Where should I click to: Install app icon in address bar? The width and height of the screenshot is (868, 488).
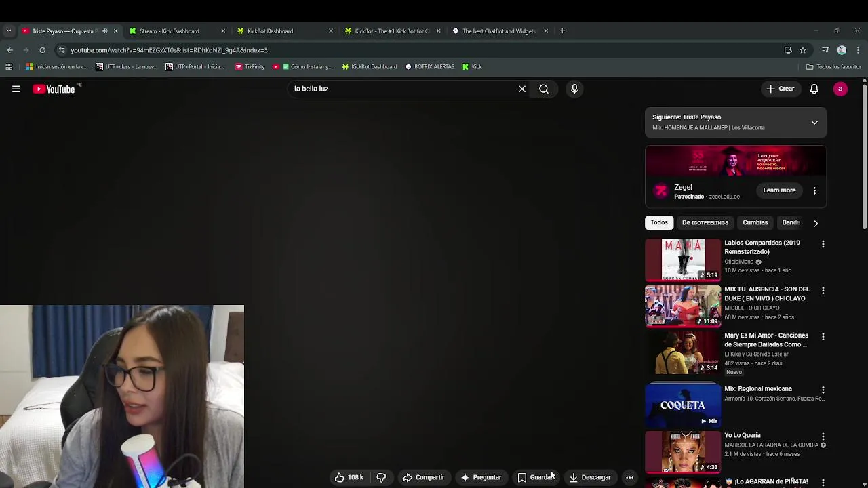point(788,50)
